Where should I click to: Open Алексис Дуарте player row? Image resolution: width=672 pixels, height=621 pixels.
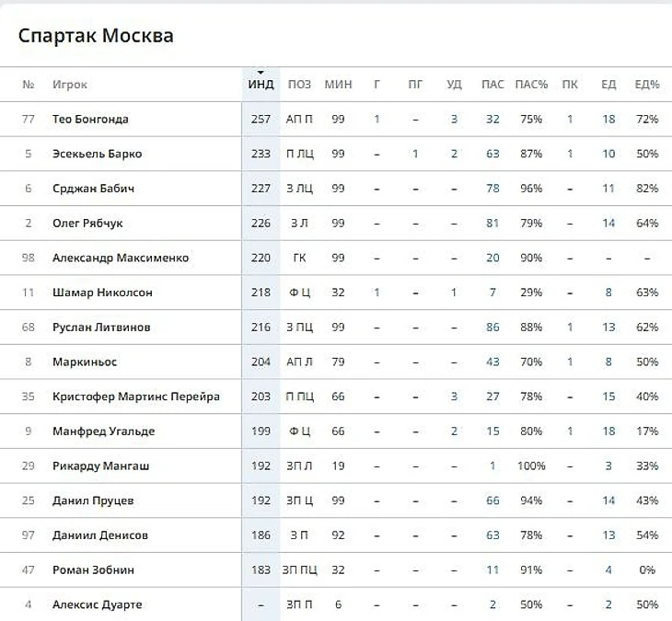pyautogui.click(x=336, y=604)
